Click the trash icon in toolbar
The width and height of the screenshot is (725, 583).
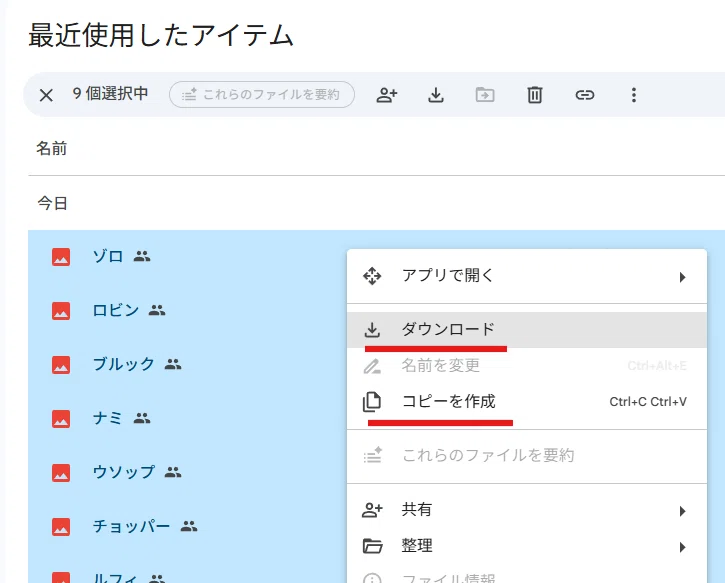point(535,95)
